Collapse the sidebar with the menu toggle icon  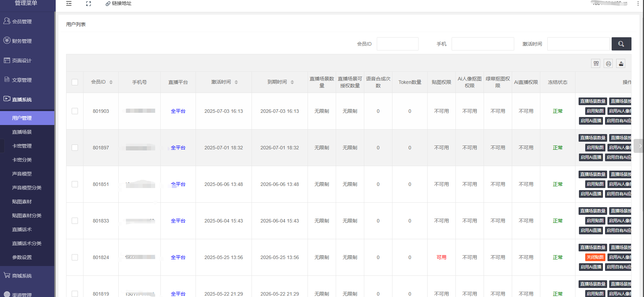click(x=69, y=3)
